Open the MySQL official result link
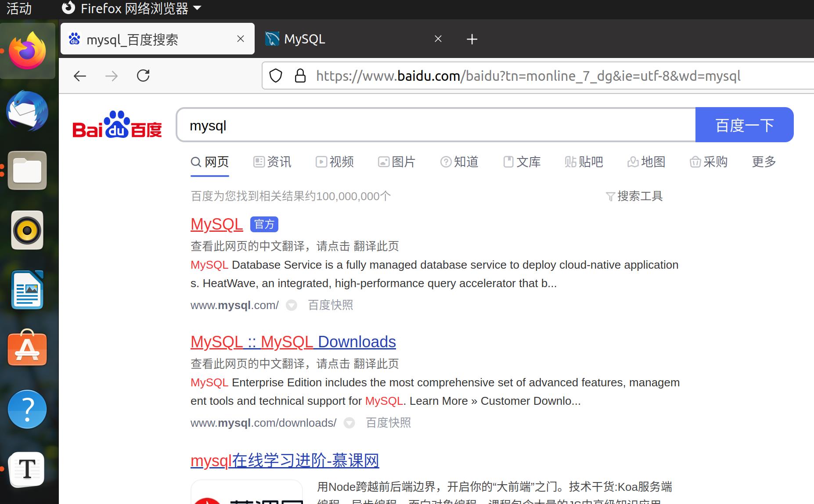The height and width of the screenshot is (504, 814). pos(216,224)
